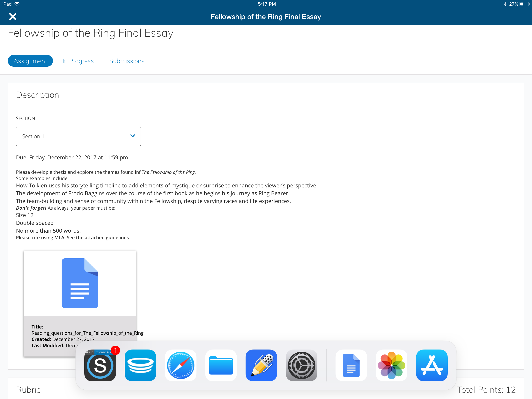Launch App Store from the dock
The width and height of the screenshot is (532, 399).
432,365
